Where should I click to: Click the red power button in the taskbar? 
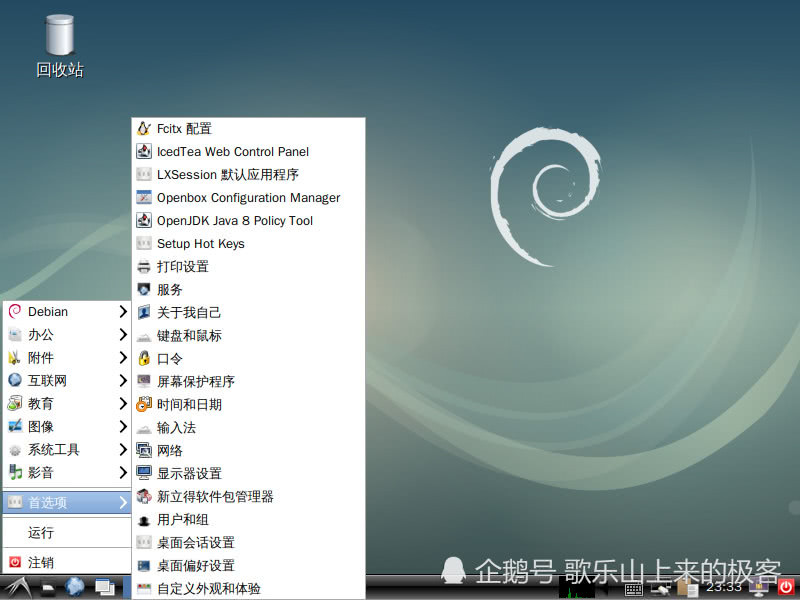[786, 587]
